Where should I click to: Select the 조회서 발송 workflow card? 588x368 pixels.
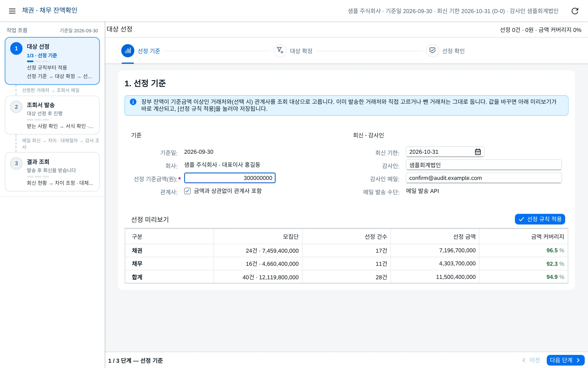tap(52, 115)
